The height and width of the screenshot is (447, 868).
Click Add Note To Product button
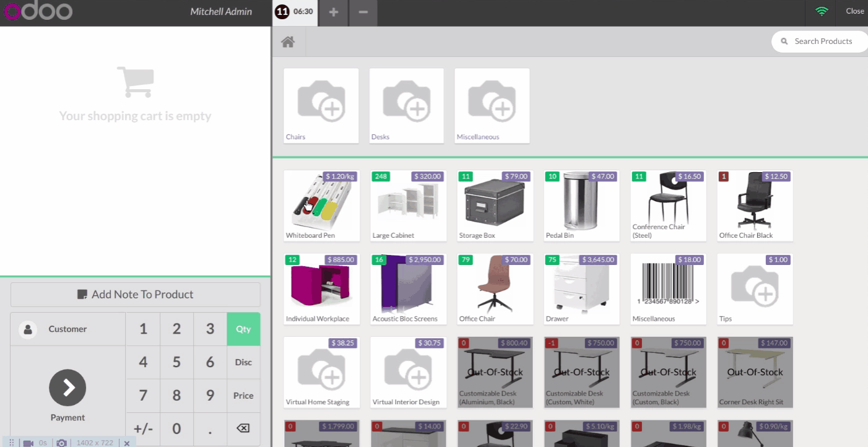pyautogui.click(x=136, y=295)
